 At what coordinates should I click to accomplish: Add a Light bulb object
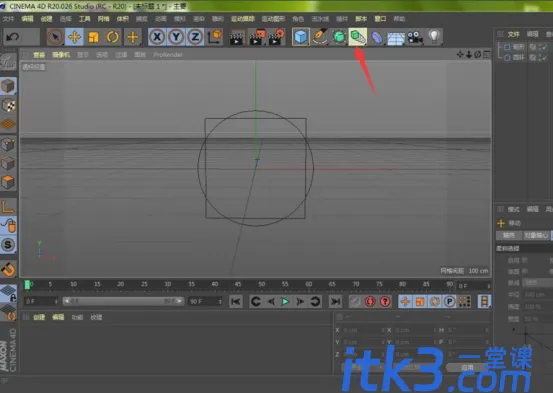coord(434,36)
